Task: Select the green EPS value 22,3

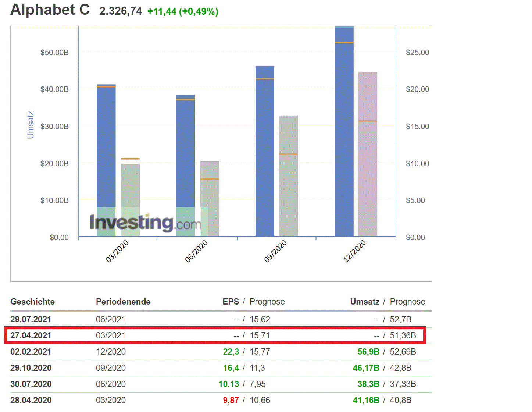Action: (231, 352)
